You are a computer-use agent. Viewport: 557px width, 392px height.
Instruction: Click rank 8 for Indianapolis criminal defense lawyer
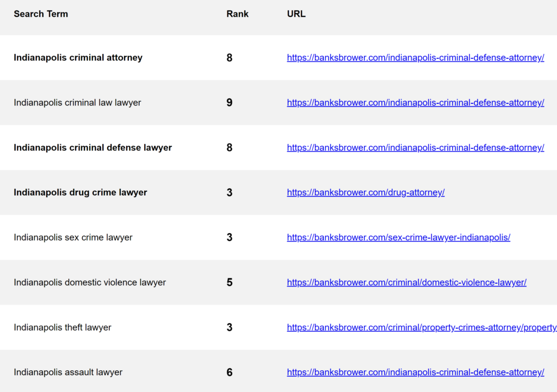(230, 147)
